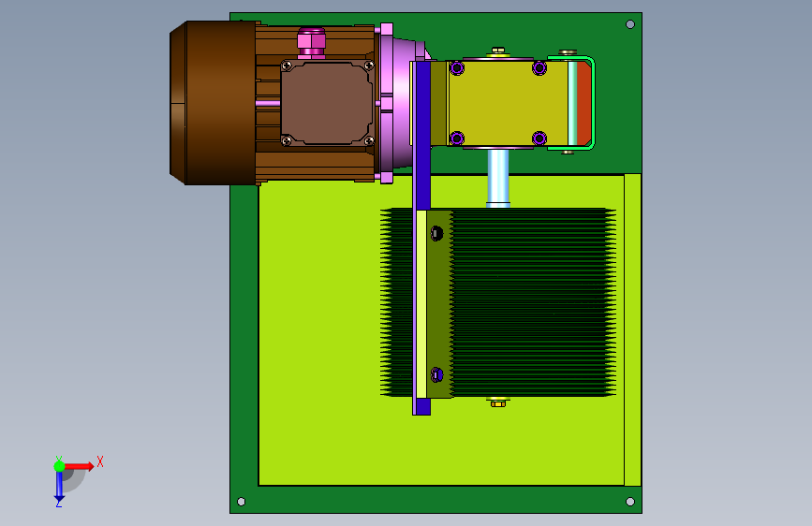
Task: Select the blue vertical mounting plate
Action: point(422,136)
